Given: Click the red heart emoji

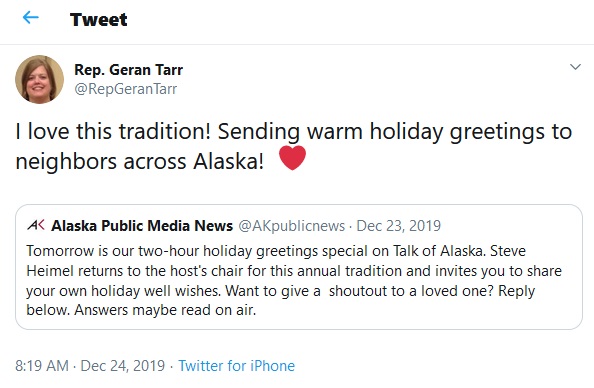Looking at the screenshot, I should click(x=292, y=158).
